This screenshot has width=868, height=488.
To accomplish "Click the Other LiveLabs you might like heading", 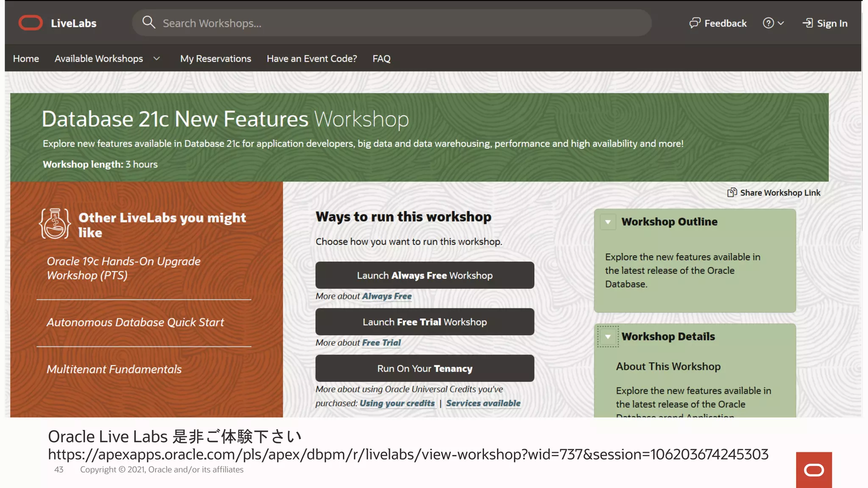I will tap(162, 225).
